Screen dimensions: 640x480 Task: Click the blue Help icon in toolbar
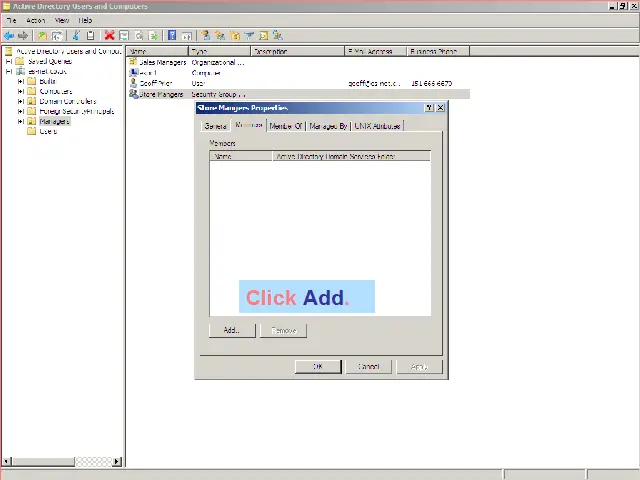(172, 36)
